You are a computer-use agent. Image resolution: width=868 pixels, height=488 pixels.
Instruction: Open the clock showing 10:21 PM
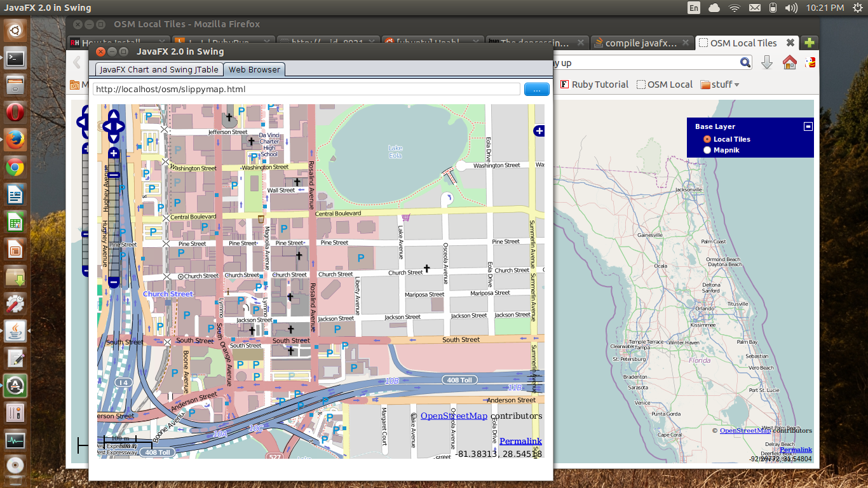click(825, 8)
